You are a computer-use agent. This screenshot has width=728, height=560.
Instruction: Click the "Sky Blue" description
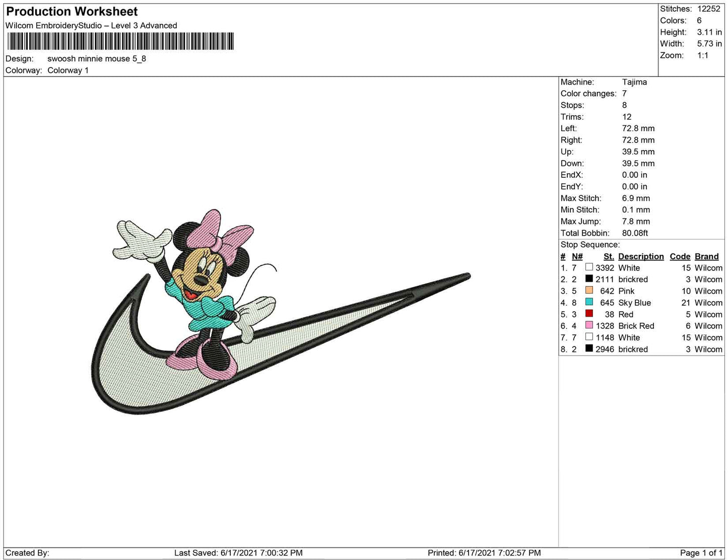point(635,303)
